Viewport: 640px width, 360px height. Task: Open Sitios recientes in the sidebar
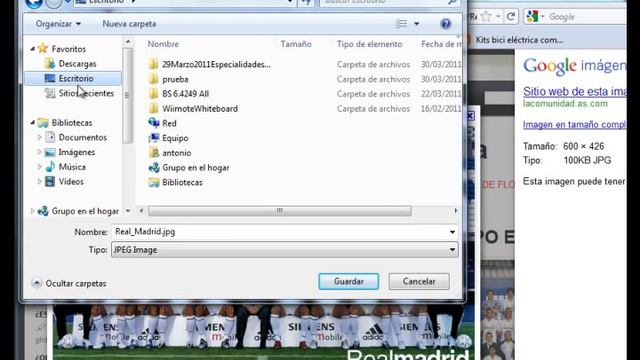pos(86,93)
